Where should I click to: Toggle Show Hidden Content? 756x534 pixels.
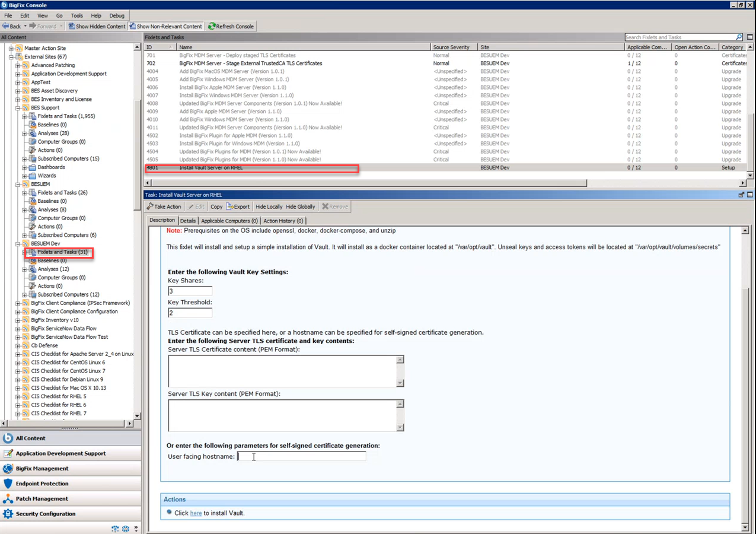click(96, 26)
